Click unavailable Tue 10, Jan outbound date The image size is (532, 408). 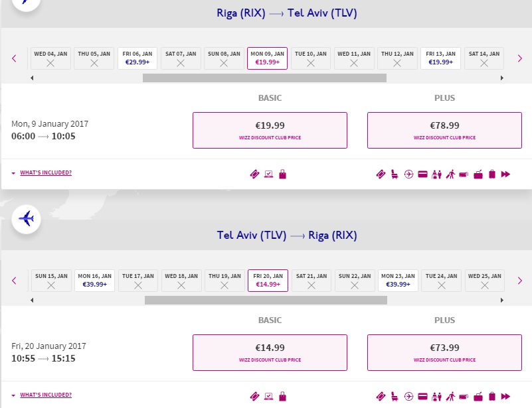click(311, 58)
